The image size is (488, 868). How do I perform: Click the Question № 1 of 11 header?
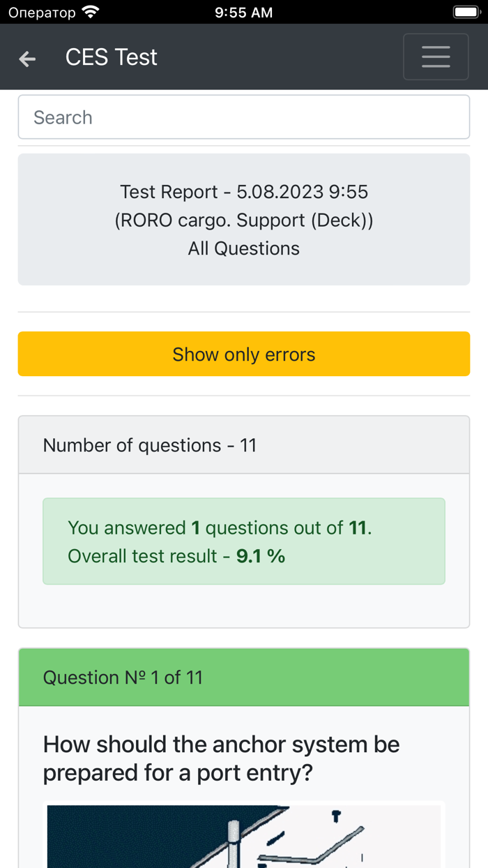tap(243, 677)
